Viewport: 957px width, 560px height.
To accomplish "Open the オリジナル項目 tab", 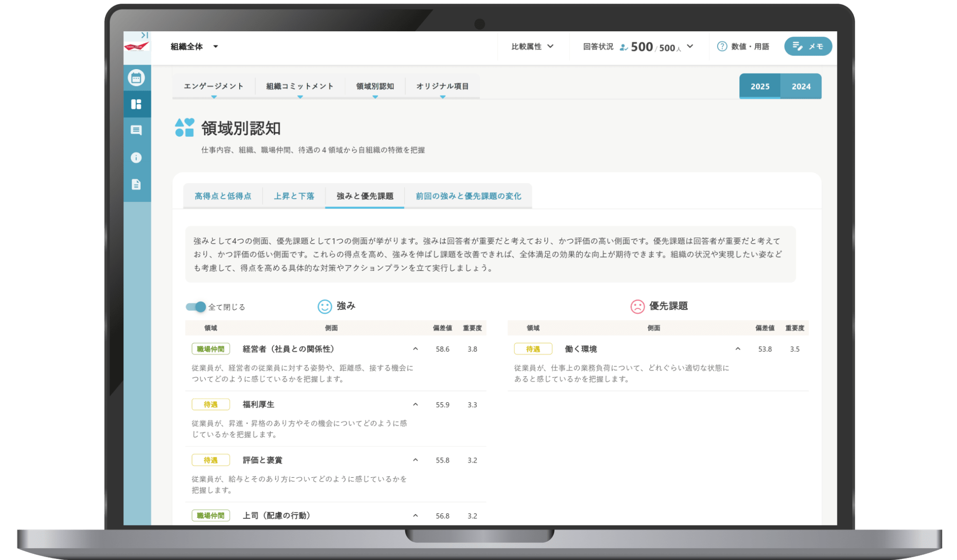I will point(443,86).
